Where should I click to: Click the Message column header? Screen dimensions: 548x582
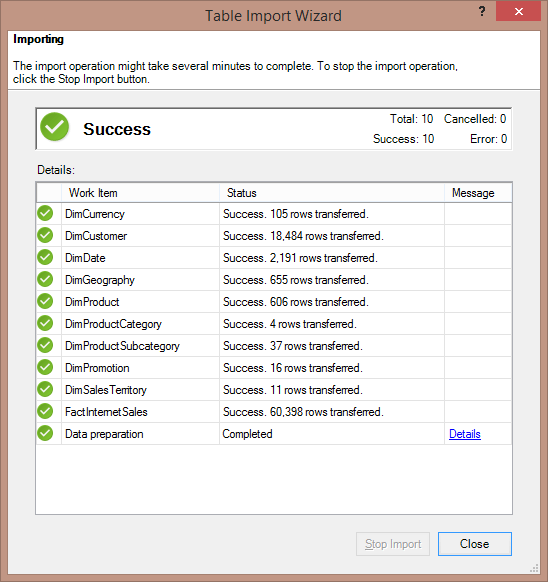tap(478, 193)
